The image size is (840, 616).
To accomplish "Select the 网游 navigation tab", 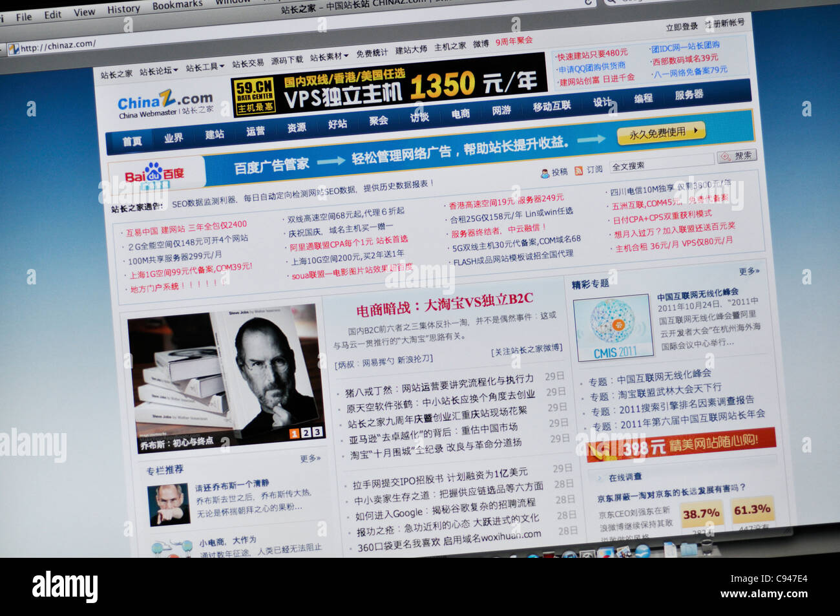I will 501,110.
